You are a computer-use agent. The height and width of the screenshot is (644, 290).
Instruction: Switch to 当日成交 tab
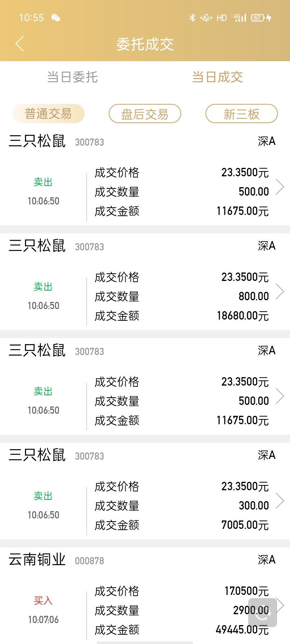coord(217,77)
